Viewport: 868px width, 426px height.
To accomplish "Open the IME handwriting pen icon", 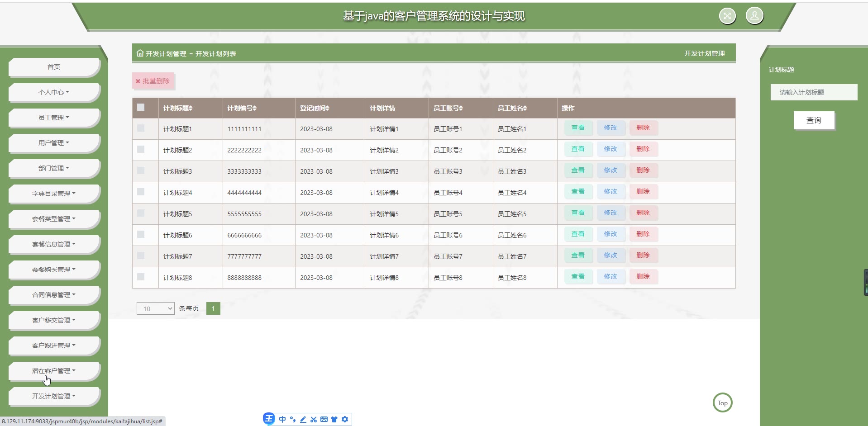I will click(303, 419).
